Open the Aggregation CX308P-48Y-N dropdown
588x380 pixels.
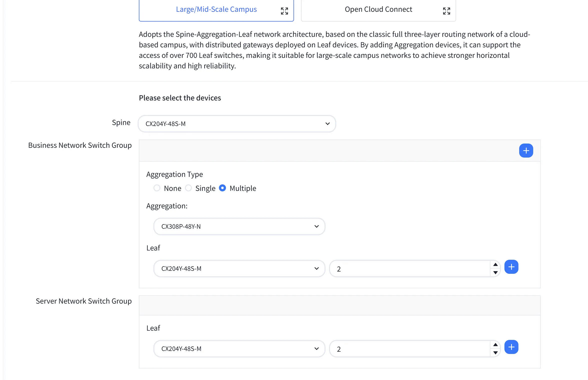point(239,226)
